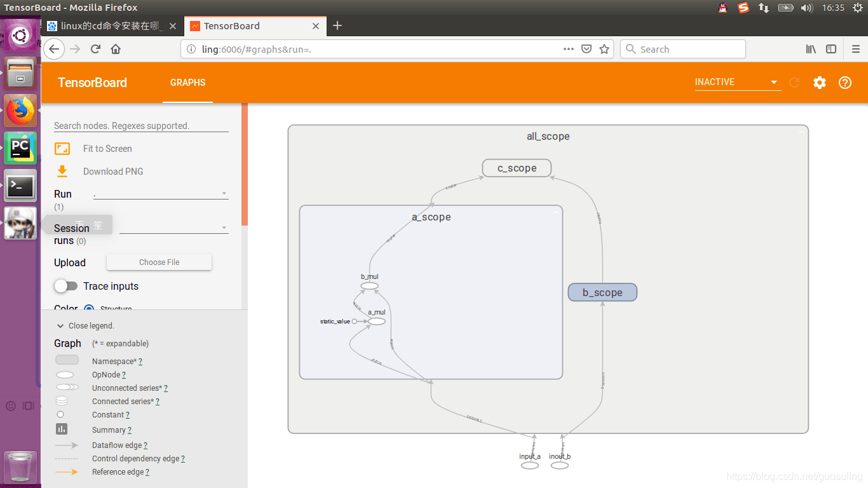Click the reload data icon in TensorBoard header

(x=794, y=83)
